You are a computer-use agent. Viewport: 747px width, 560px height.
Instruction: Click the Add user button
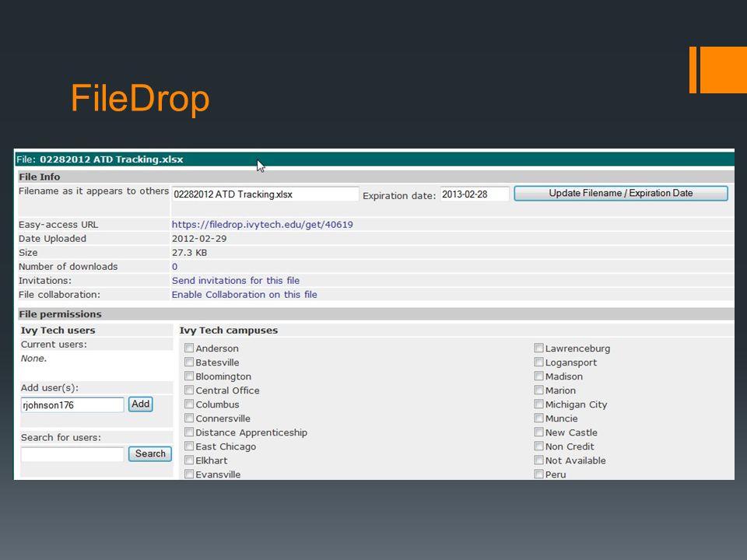[141, 404]
